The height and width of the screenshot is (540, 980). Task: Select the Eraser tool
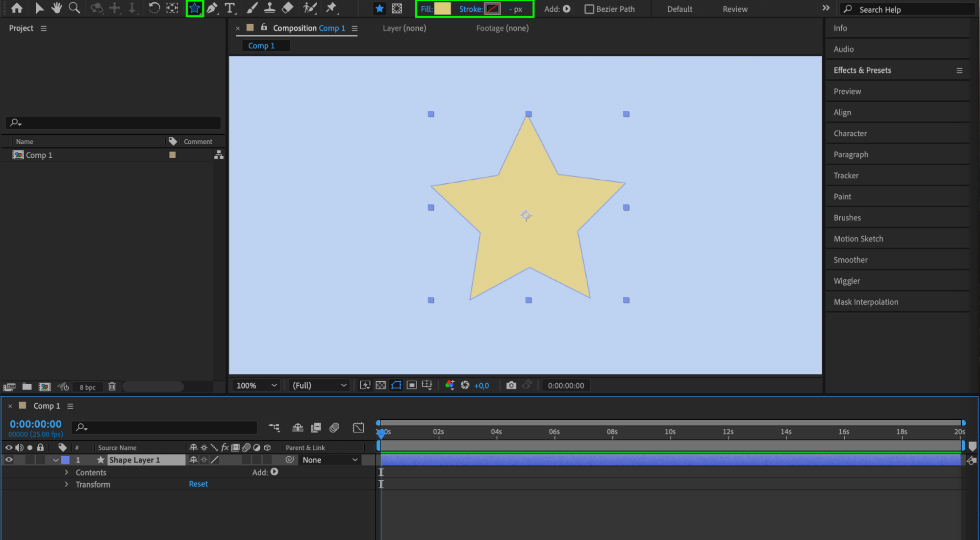[x=288, y=8]
